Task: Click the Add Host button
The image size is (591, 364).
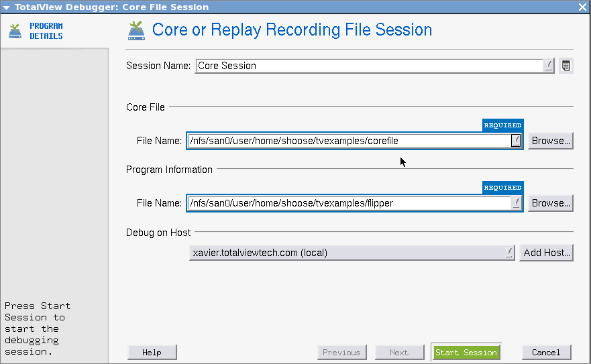Action: pyautogui.click(x=547, y=253)
